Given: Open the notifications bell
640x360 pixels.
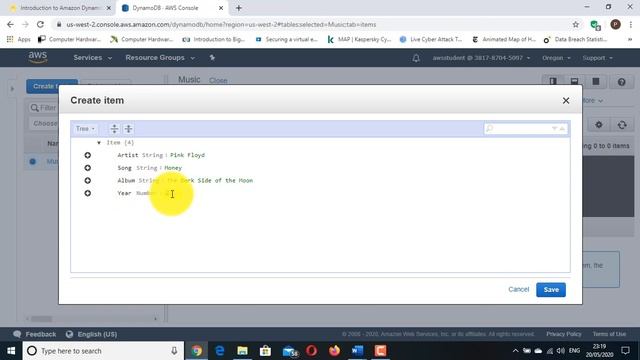Looking at the screenshot, I should 416,58.
